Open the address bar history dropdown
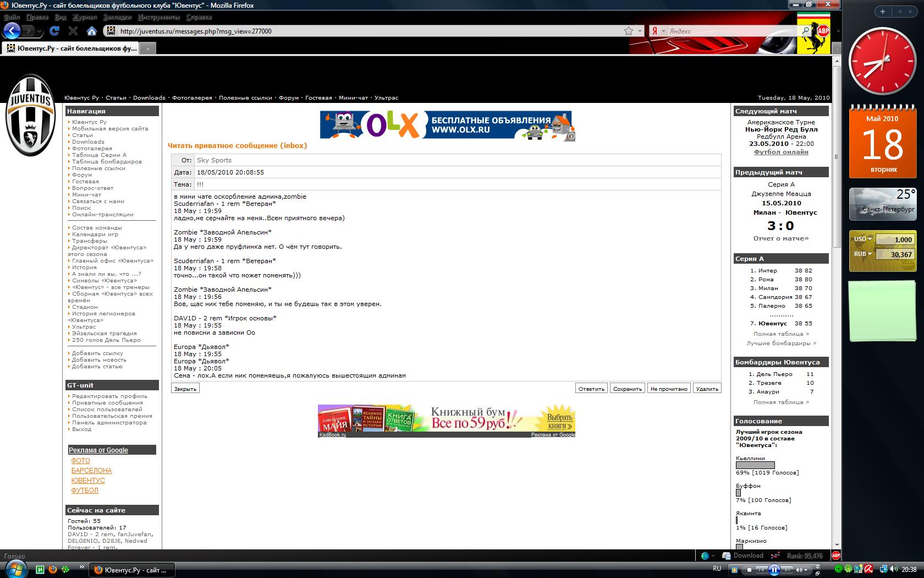Screen dimensions: 924x578 (640, 31)
